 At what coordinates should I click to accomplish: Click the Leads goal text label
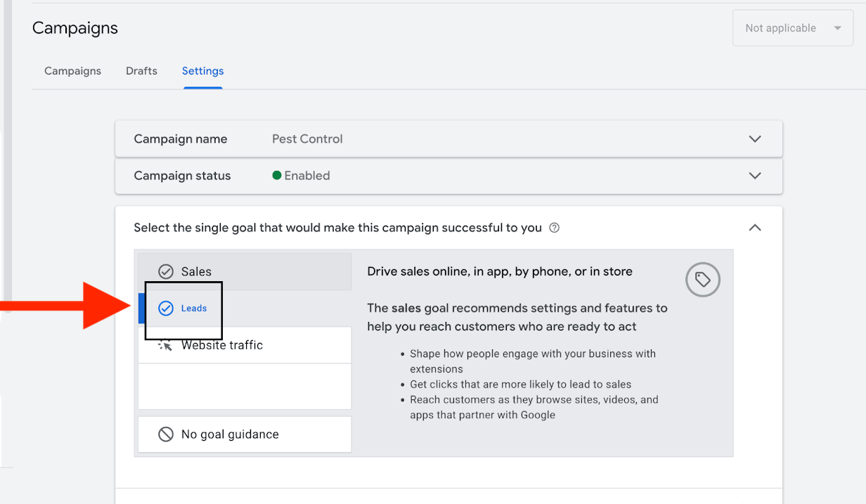[x=194, y=308]
